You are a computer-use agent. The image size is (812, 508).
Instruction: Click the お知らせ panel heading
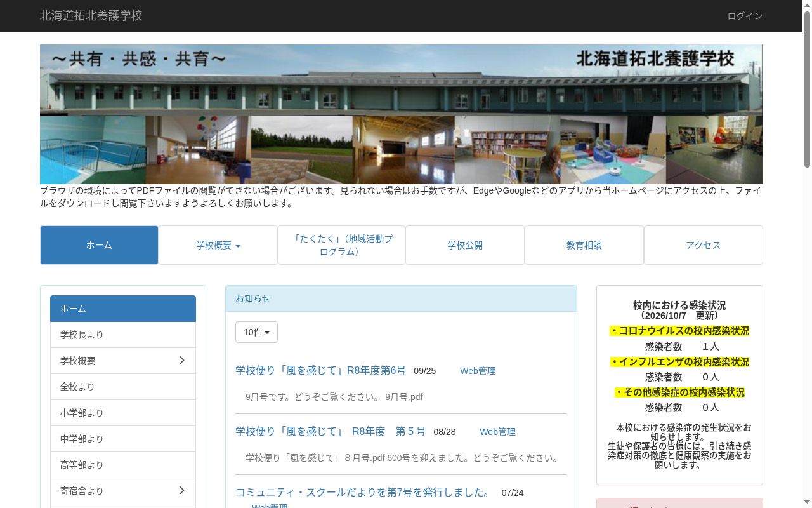click(x=401, y=298)
